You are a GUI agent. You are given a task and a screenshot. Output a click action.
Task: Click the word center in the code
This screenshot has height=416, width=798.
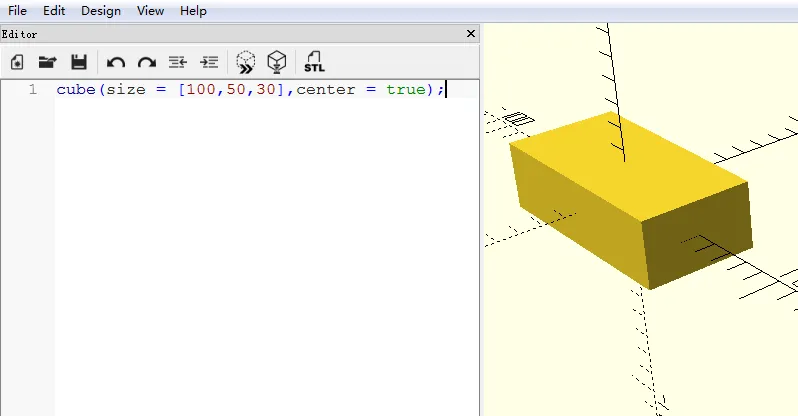pyautogui.click(x=326, y=90)
